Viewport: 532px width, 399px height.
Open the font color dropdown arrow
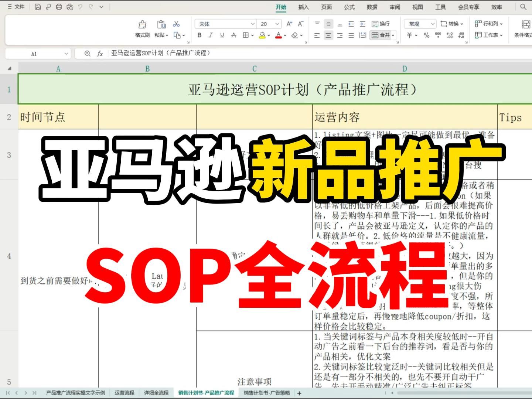285,35
